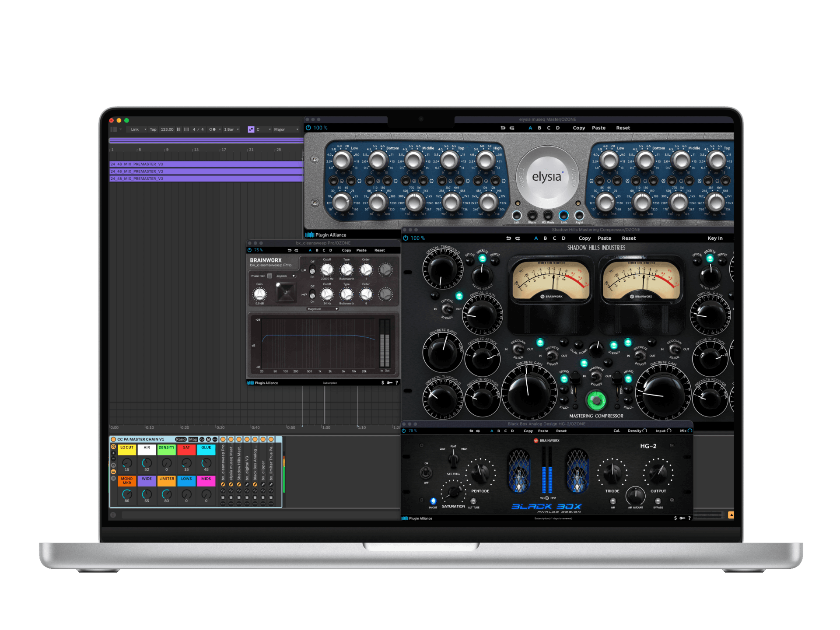The width and height of the screenshot is (840, 630).
Task: Click undo arrow in Shadow Hills toolbar
Action: pos(508,238)
